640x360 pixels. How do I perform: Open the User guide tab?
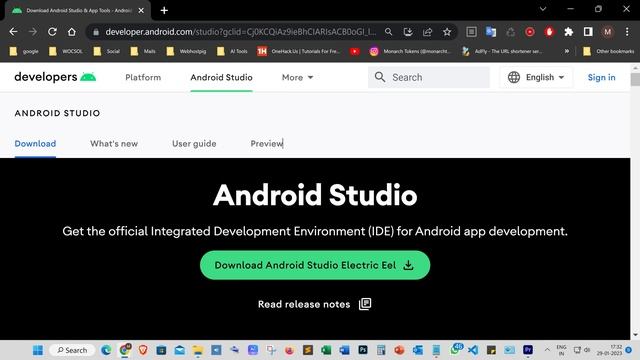[x=194, y=144]
